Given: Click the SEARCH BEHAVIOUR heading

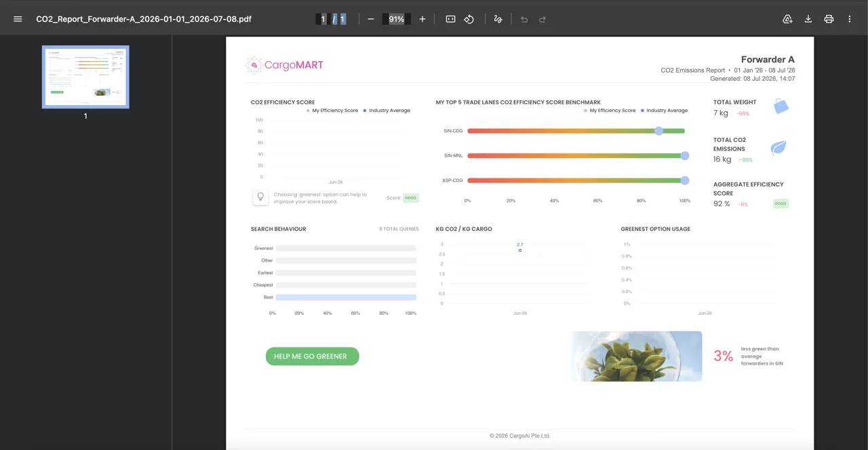Looking at the screenshot, I should [x=278, y=229].
